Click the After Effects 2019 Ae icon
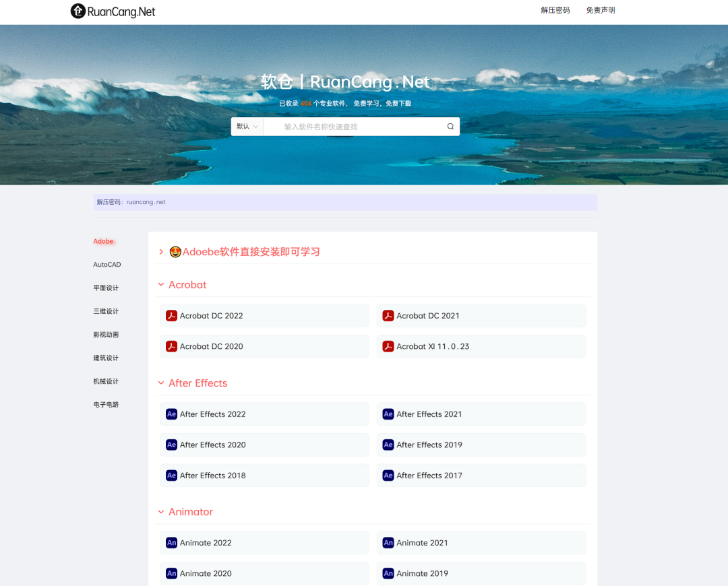728x586 pixels. (x=388, y=445)
